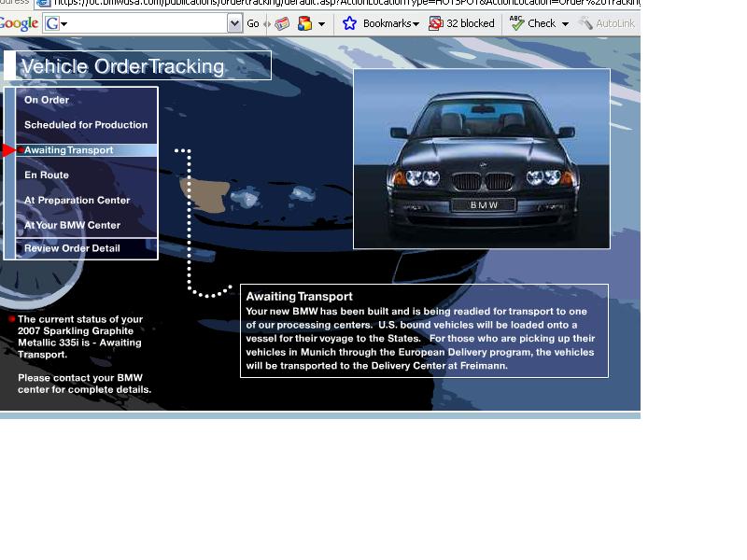
Task: Click Review Order Detail link
Action: [x=72, y=248]
